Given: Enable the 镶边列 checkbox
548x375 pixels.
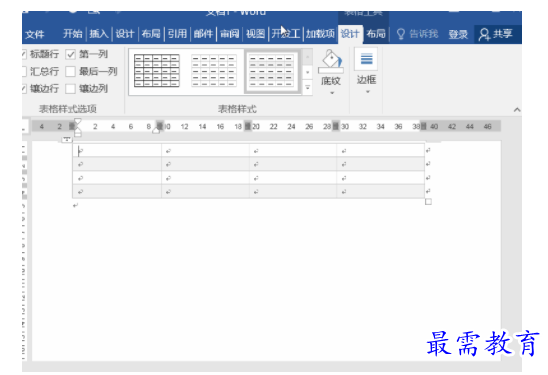Looking at the screenshot, I should pyautogui.click(x=71, y=89).
